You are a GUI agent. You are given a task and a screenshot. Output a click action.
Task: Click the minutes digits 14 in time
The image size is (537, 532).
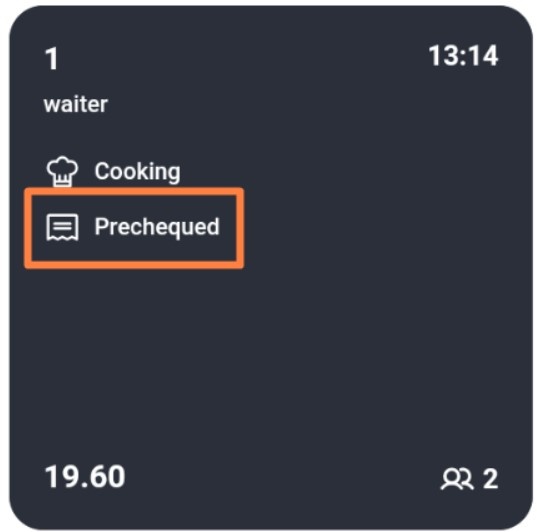(x=484, y=56)
